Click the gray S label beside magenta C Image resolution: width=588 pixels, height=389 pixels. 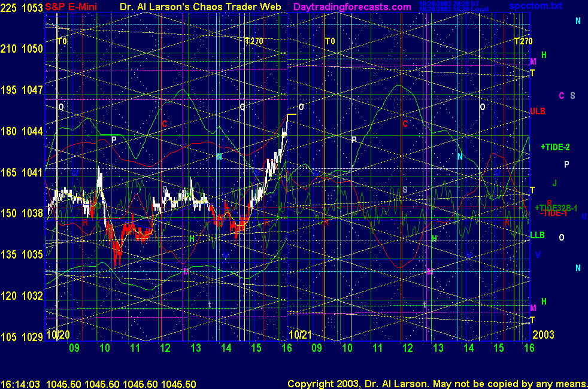click(x=572, y=96)
